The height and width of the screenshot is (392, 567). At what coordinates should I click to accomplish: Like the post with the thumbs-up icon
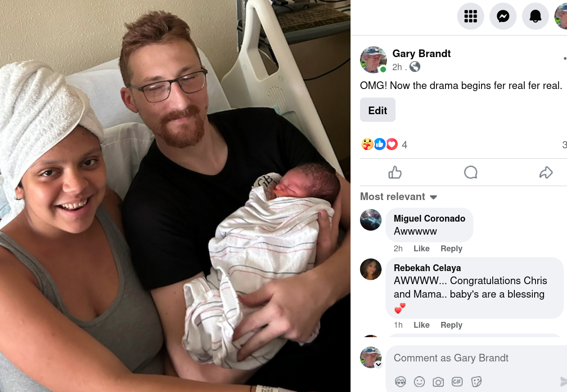click(395, 172)
